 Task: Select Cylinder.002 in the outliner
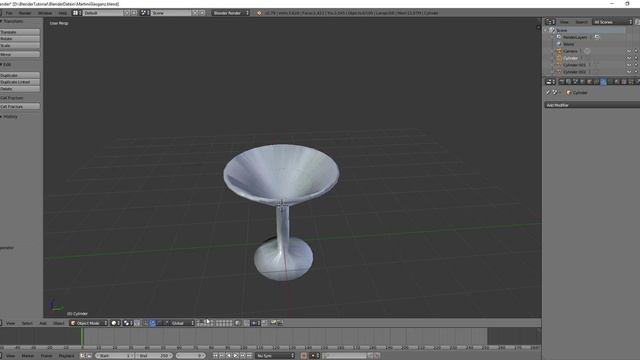[x=574, y=72]
